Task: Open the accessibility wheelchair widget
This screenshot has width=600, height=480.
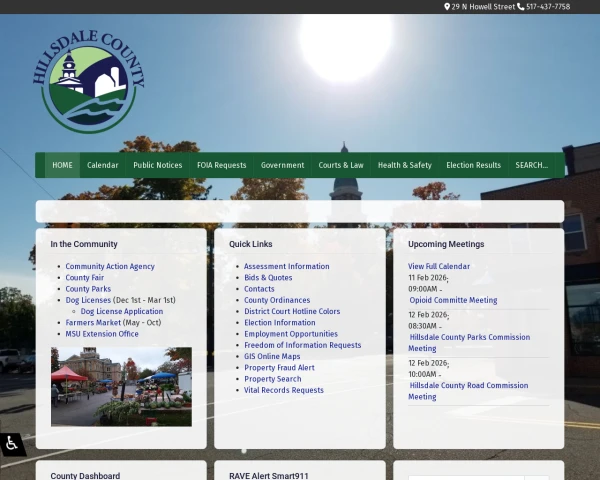Action: [x=12, y=444]
